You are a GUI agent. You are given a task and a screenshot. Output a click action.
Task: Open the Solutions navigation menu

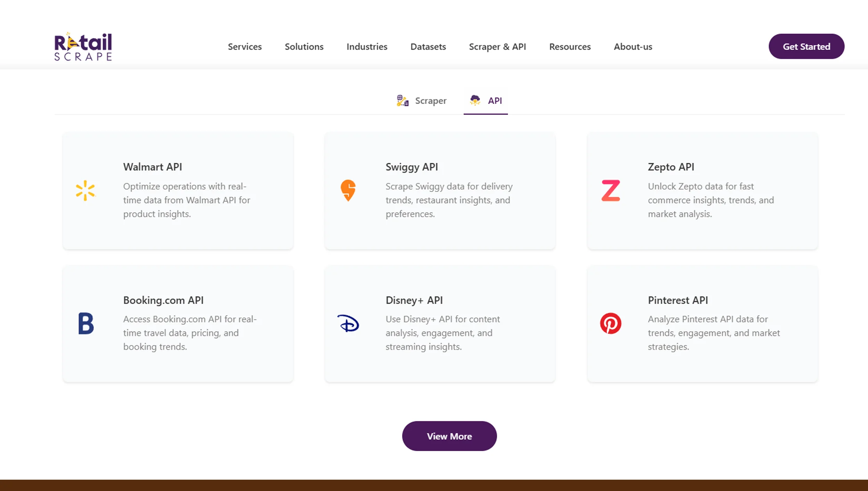tap(304, 46)
